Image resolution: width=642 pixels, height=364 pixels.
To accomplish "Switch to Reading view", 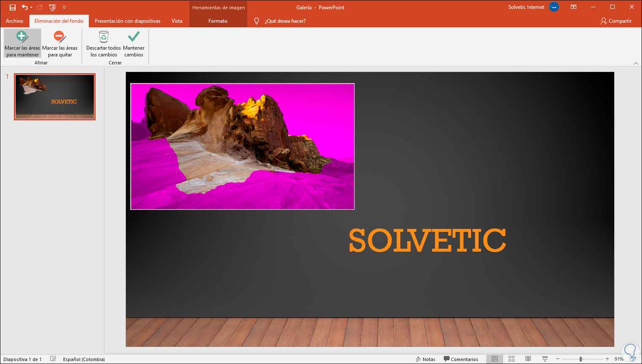I will coord(528,359).
